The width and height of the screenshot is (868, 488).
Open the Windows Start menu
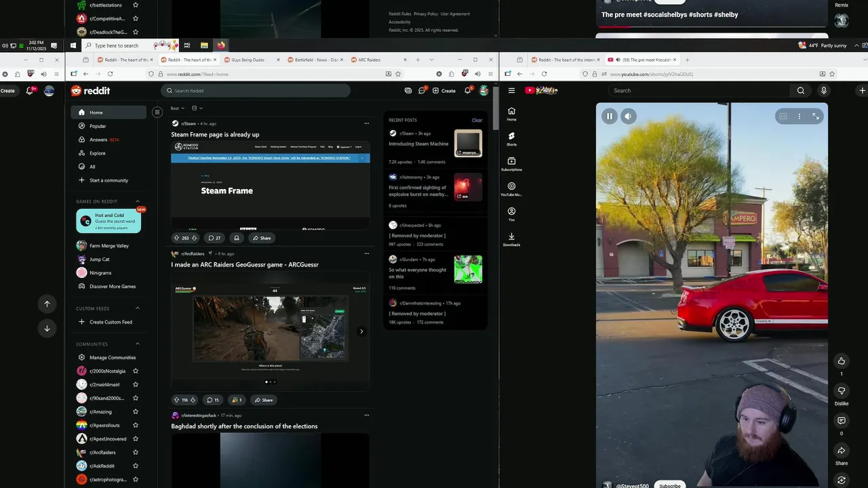click(73, 45)
